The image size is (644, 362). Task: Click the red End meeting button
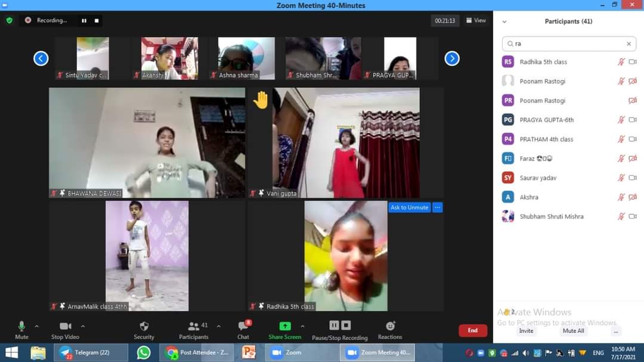click(x=473, y=330)
